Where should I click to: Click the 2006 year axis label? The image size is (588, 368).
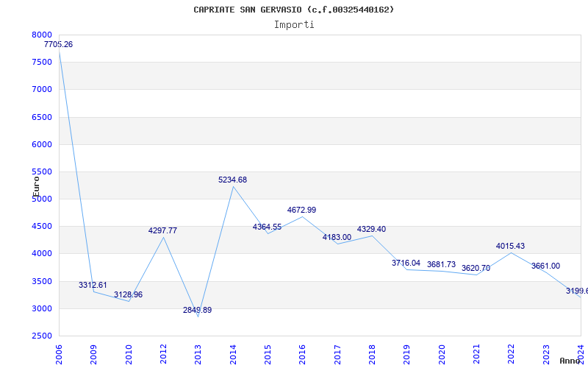[59, 355]
